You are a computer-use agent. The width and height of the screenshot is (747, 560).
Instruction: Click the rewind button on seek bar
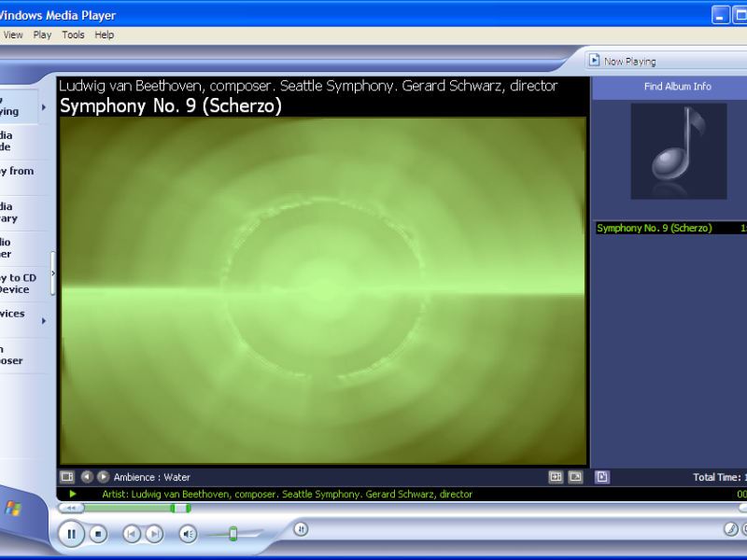pyautogui.click(x=71, y=508)
